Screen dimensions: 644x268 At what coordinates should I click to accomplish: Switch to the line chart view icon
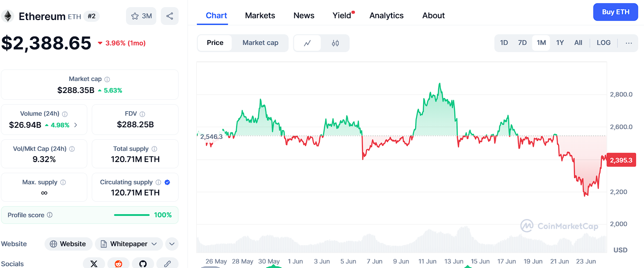click(x=307, y=43)
